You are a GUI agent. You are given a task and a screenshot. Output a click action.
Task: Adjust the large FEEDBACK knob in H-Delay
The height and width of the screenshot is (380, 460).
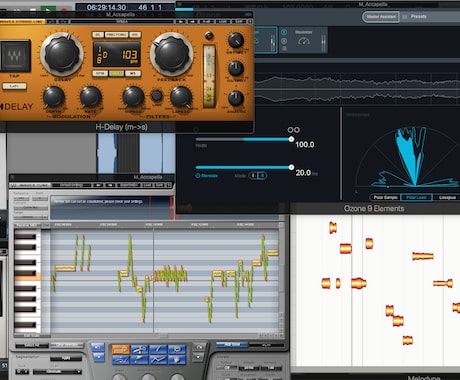tap(172, 54)
